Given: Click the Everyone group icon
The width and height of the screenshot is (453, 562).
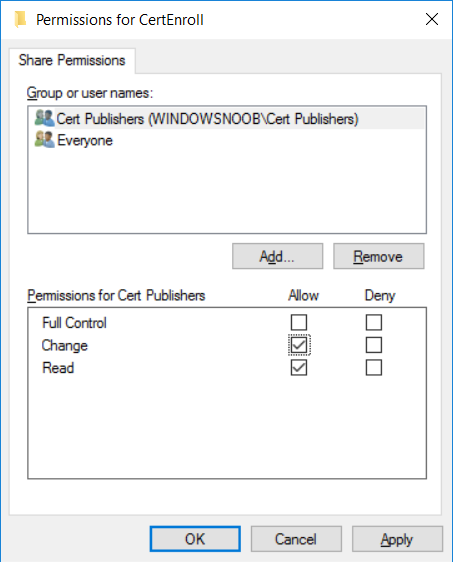Looking at the screenshot, I should [44, 139].
